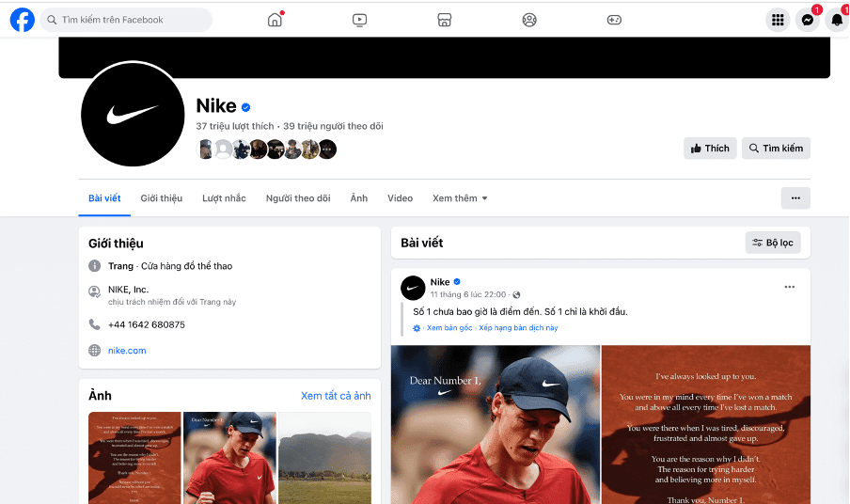Open the apps grid menu icon
The height and width of the screenshot is (504, 850).
coord(778,20)
